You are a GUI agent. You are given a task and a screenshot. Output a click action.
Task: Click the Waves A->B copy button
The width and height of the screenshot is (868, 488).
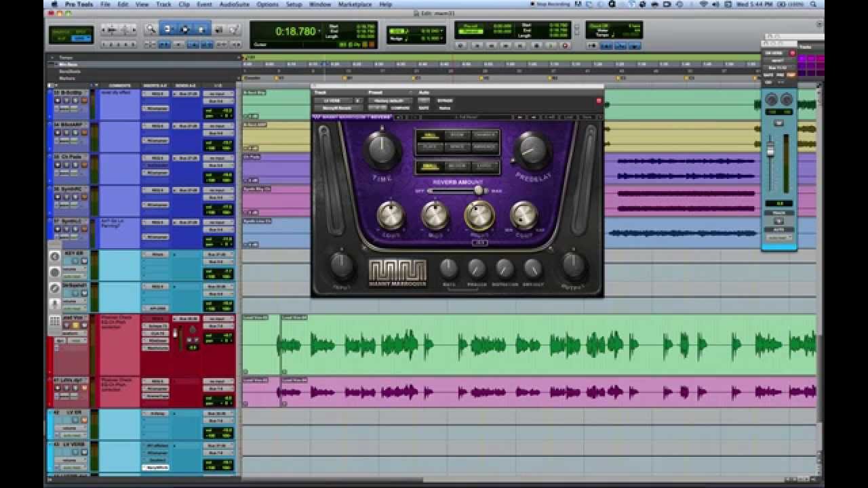[x=550, y=117]
